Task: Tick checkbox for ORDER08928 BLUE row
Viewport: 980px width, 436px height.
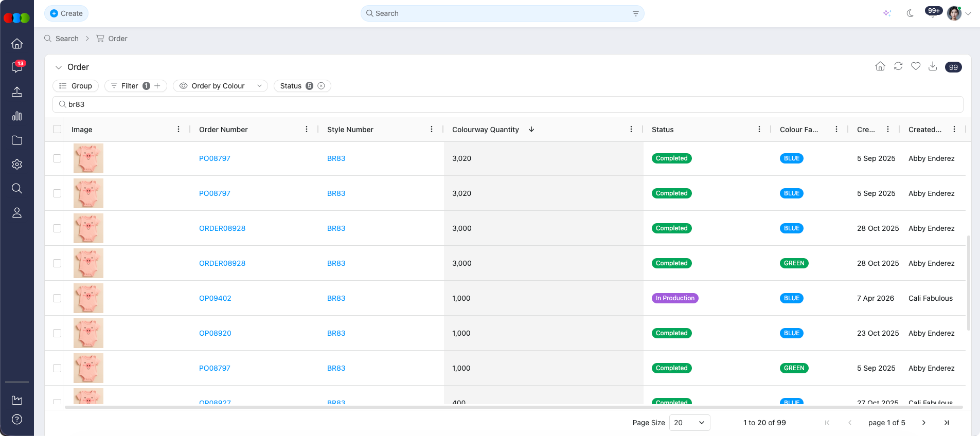Action: click(57, 228)
